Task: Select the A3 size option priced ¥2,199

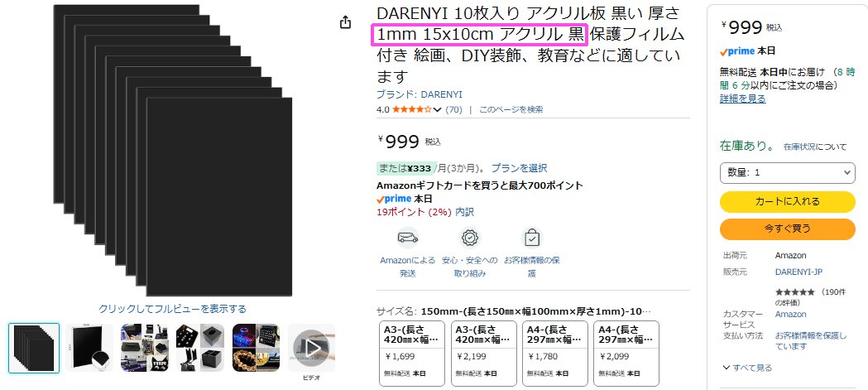Action: click(x=483, y=354)
